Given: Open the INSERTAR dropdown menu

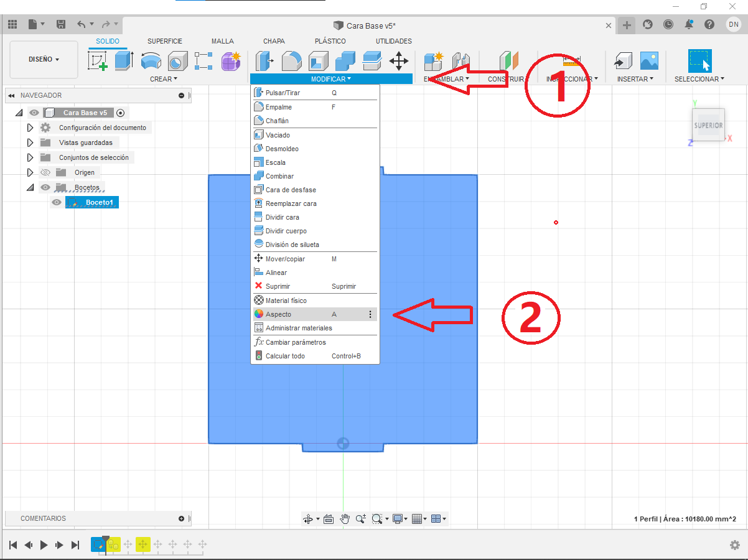Looking at the screenshot, I should click(x=635, y=79).
